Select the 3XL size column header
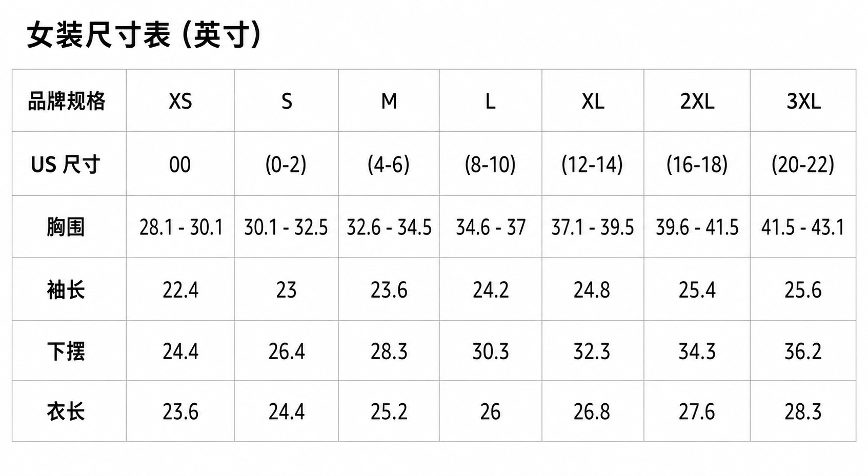 click(x=803, y=101)
